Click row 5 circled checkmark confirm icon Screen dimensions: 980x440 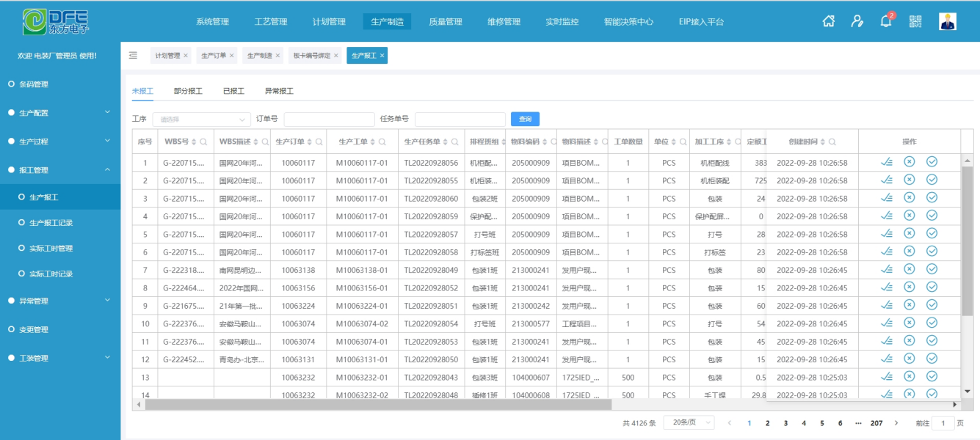932,233
